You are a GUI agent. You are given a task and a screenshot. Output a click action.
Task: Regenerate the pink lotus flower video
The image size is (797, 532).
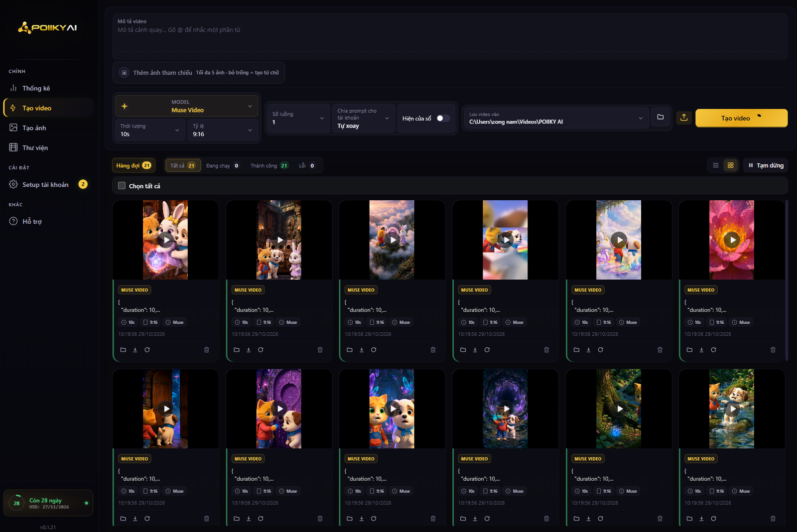713,350
